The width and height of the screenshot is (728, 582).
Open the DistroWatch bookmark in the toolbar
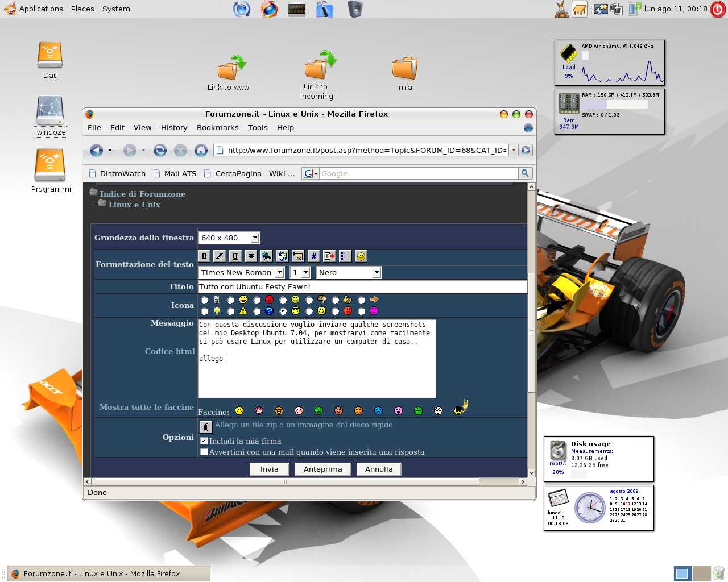coord(118,173)
